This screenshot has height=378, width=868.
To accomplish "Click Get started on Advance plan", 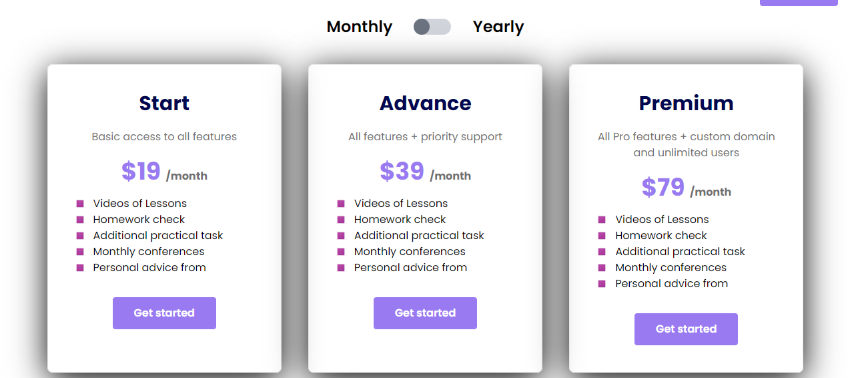I will [425, 313].
